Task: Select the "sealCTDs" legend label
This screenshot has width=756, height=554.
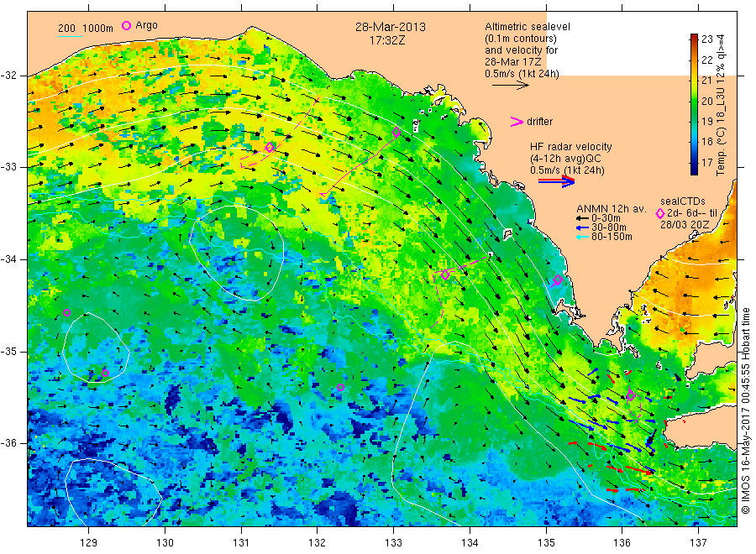Action: pyautogui.click(x=683, y=201)
